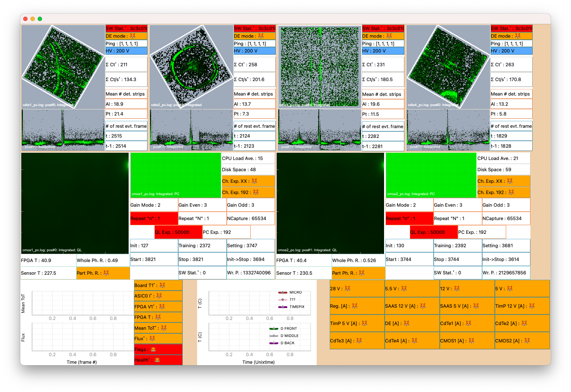Click the macOS green zoom window button
The height and width of the screenshot is (392, 571).
pos(40,19)
